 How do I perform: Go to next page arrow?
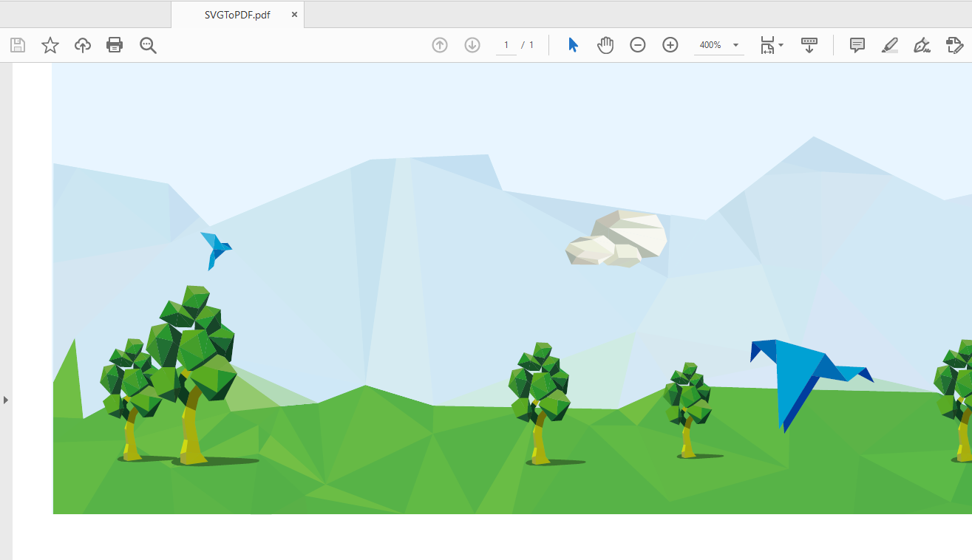tap(472, 45)
